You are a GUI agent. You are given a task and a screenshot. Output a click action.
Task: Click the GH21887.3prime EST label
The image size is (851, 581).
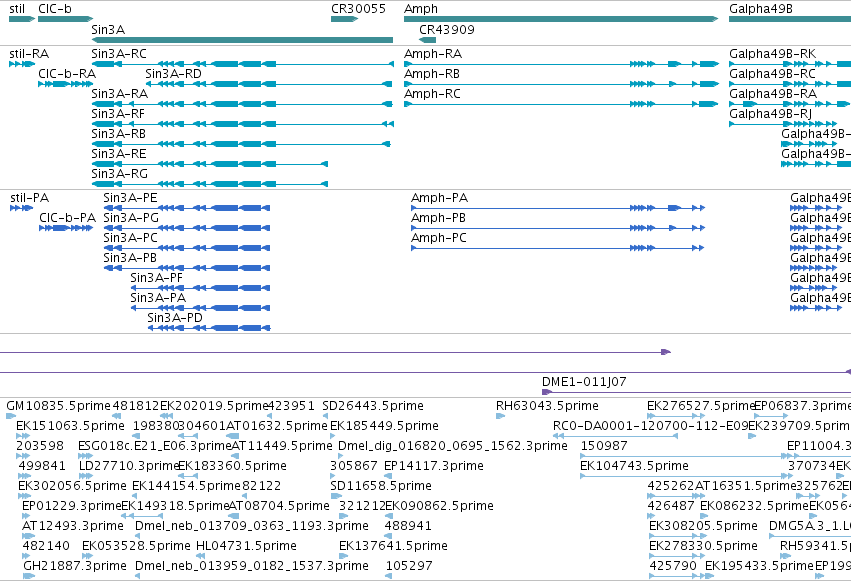point(75,566)
